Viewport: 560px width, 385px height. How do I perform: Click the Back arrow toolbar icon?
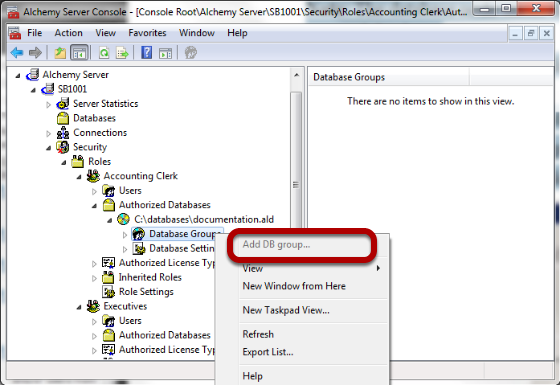17,53
